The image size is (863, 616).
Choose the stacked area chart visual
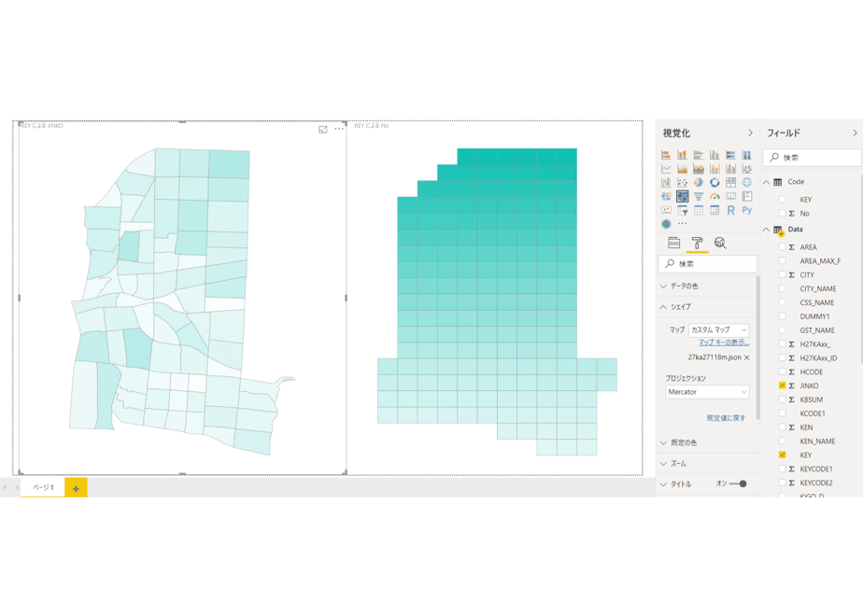click(x=699, y=168)
